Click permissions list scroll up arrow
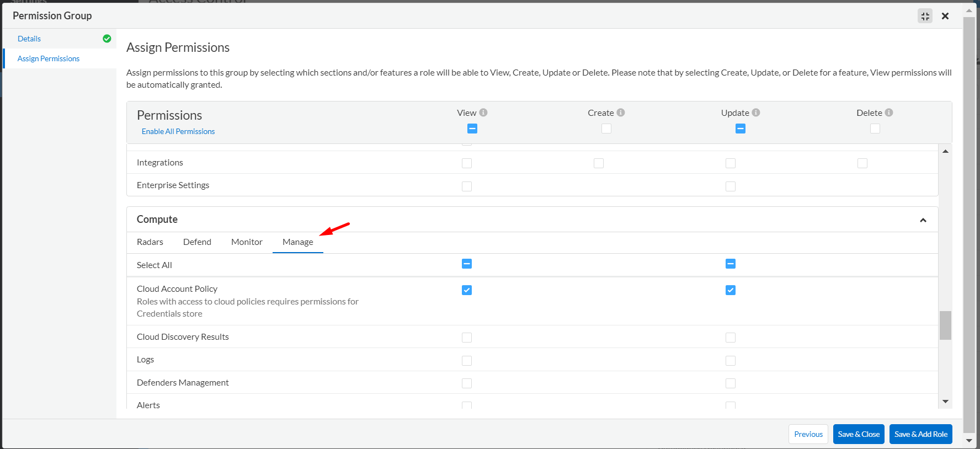Screen dimensions: 980x449 pos(946,151)
